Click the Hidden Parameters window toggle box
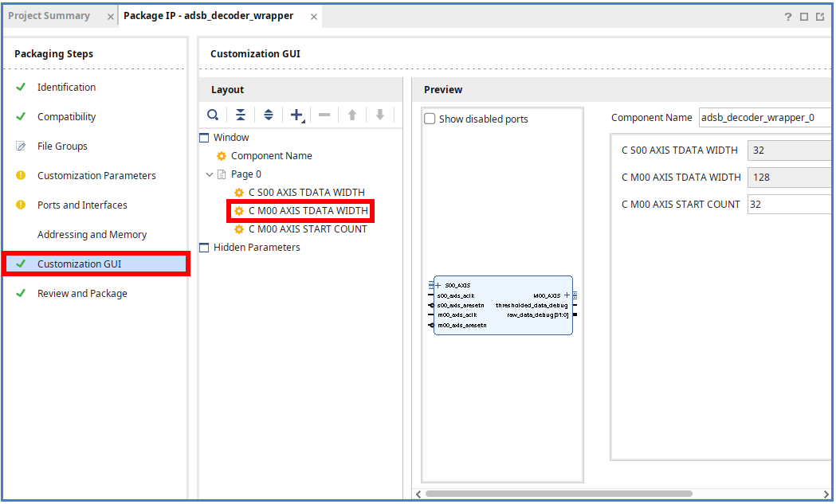This screenshot has height=504, width=836. 204,247
